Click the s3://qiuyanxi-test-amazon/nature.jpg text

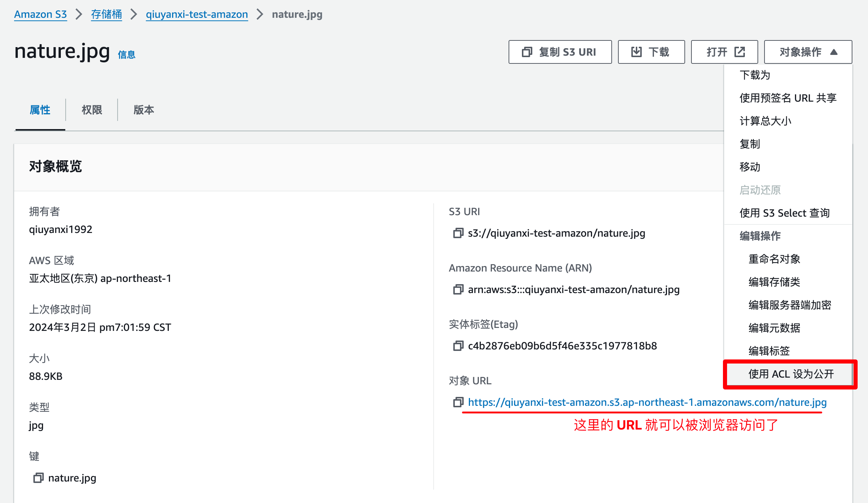pyautogui.click(x=556, y=233)
